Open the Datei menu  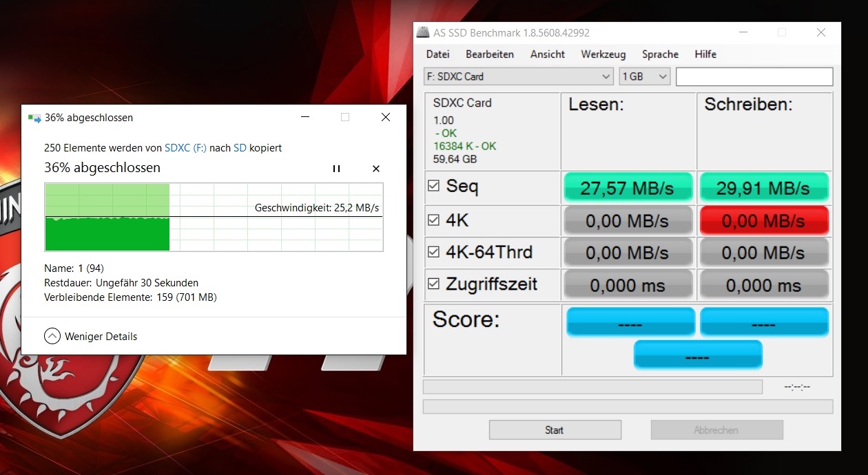(x=437, y=54)
